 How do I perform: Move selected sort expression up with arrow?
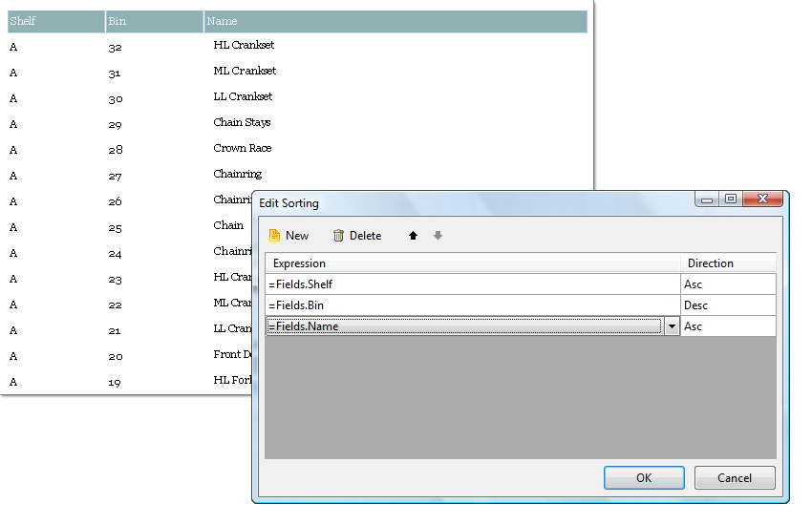[413, 236]
